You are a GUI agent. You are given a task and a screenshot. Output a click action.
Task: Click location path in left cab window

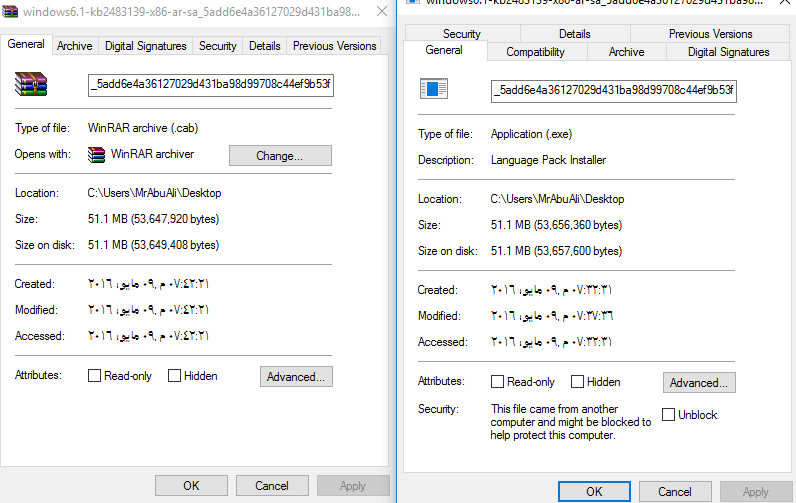coord(154,193)
